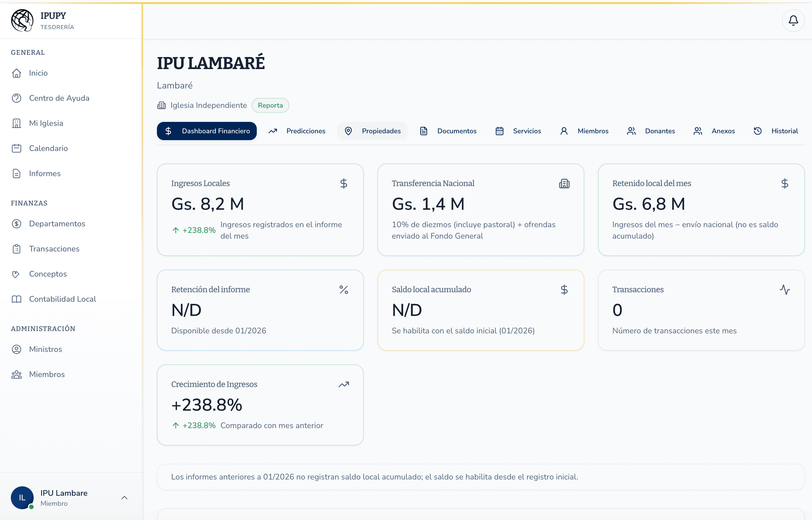Click the Reporta badge
The width and height of the screenshot is (812, 520).
[270, 105]
